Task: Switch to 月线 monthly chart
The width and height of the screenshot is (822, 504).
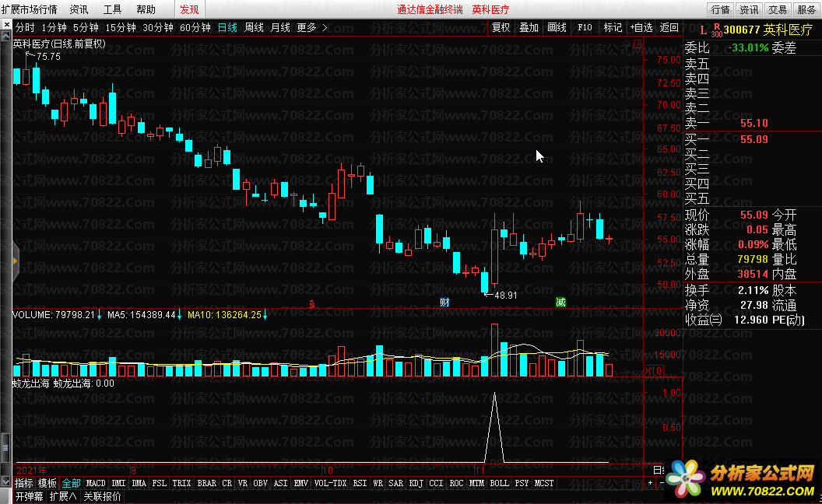Action: [280, 28]
